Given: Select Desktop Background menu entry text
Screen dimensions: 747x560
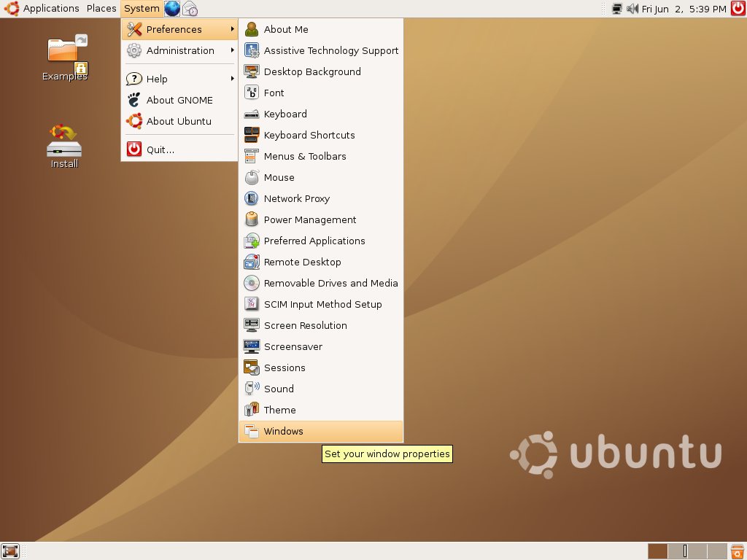Looking at the screenshot, I should click(x=312, y=72).
